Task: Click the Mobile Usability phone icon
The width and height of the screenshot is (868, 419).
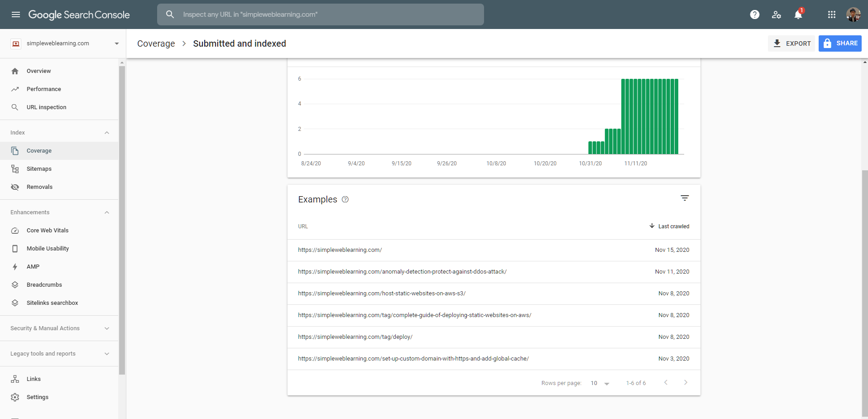Action: point(15,249)
